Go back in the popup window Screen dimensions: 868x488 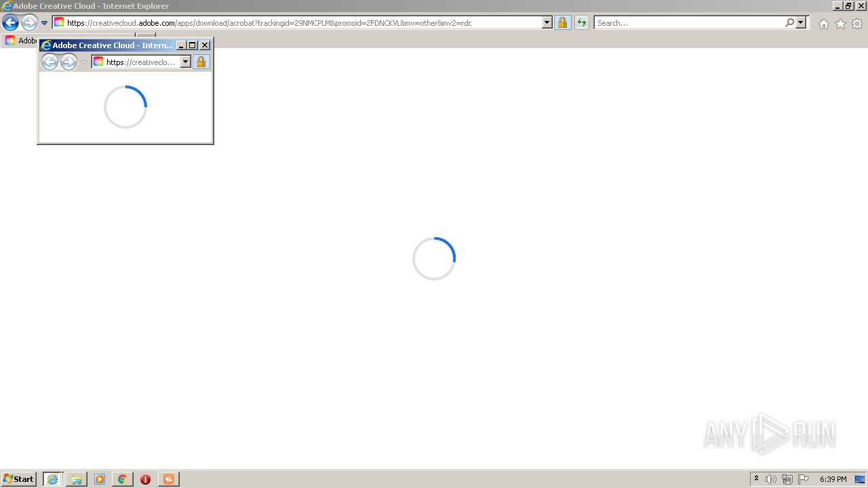point(50,62)
